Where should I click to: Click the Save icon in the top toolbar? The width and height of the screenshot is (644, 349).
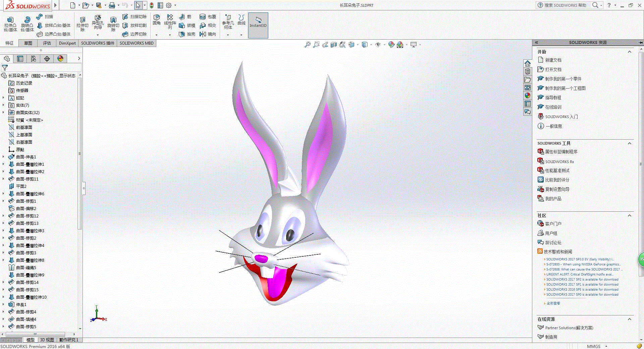(x=99, y=5)
